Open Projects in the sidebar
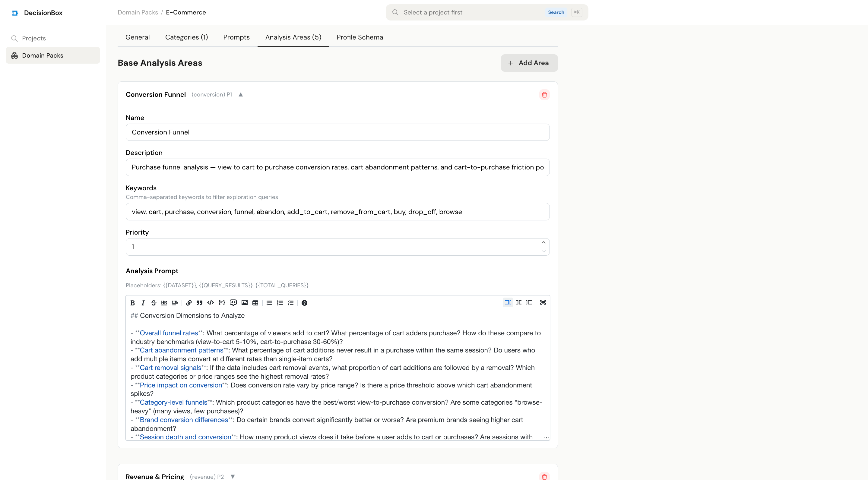 click(53, 38)
